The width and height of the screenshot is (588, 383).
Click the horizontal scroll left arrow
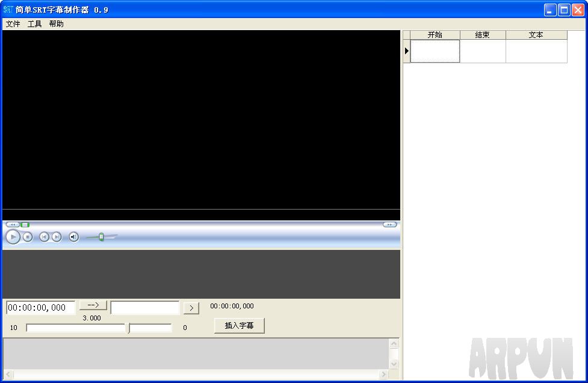tap(8, 374)
